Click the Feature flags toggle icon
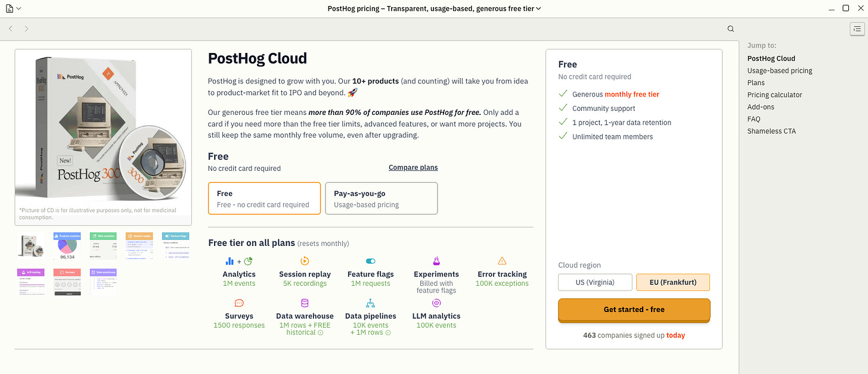The image size is (868, 374). 370,261
